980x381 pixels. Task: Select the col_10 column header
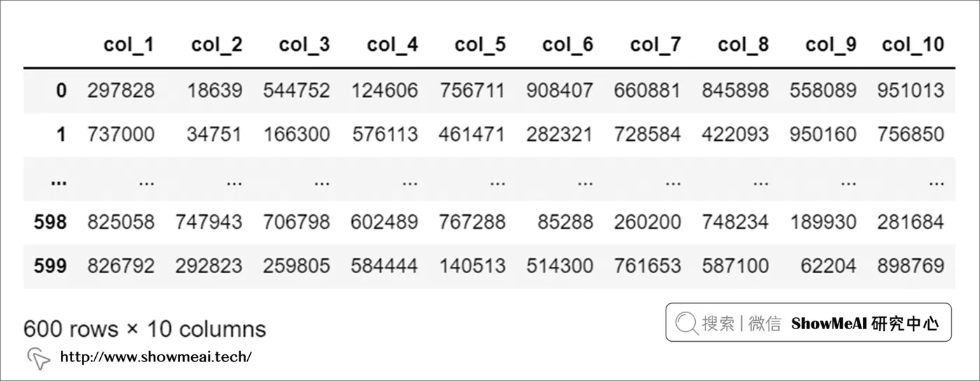pos(913,45)
